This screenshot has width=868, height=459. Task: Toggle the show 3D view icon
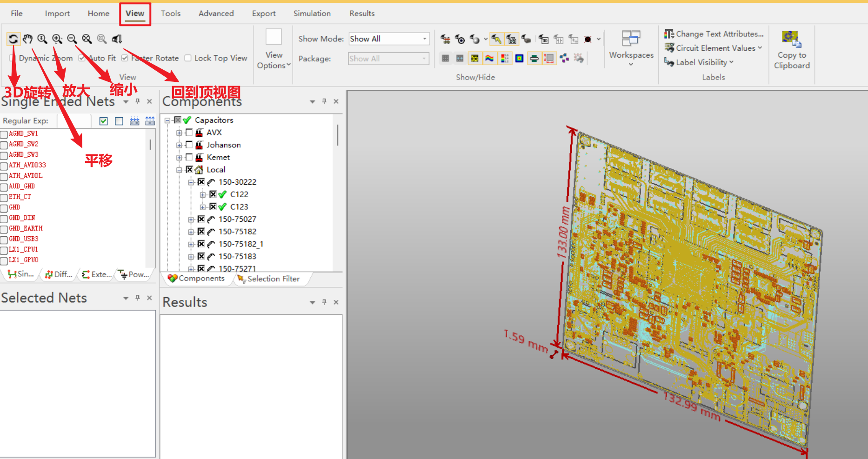pos(544,40)
